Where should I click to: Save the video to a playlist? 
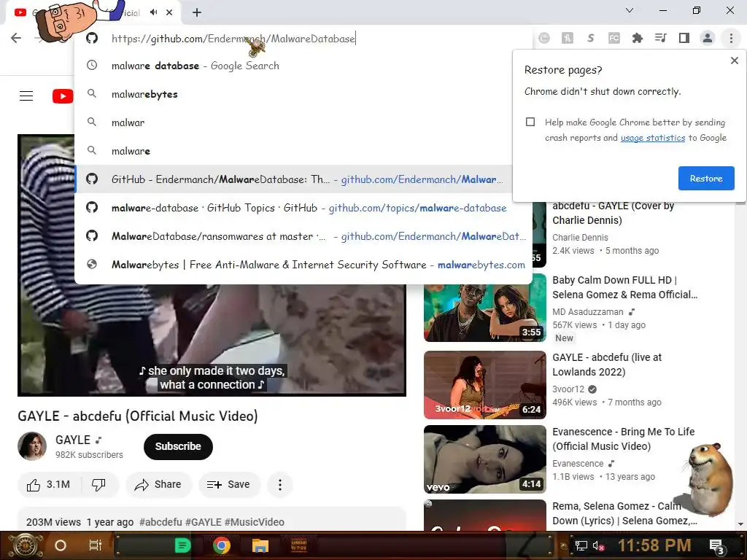click(x=229, y=485)
